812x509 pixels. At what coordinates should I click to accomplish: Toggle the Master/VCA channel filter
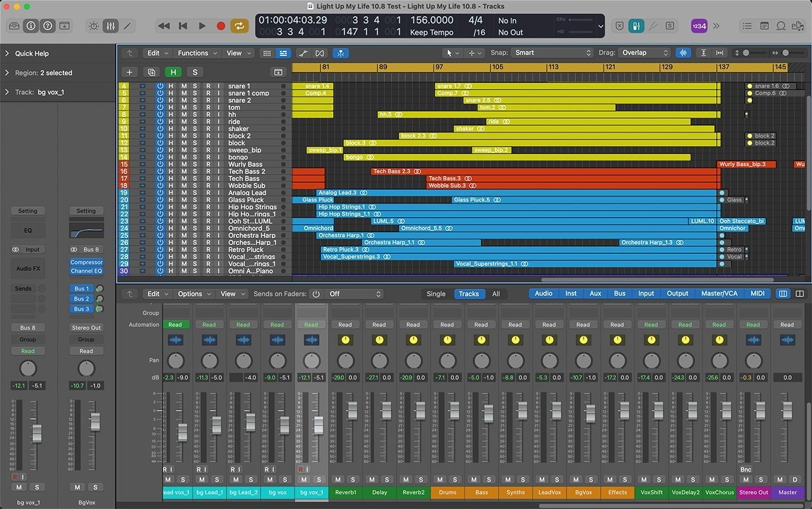click(719, 294)
